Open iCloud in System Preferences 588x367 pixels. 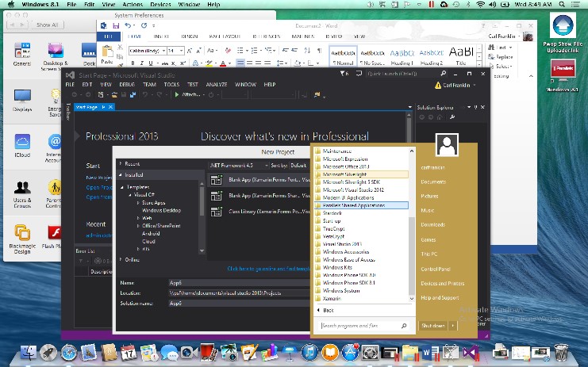[22, 146]
